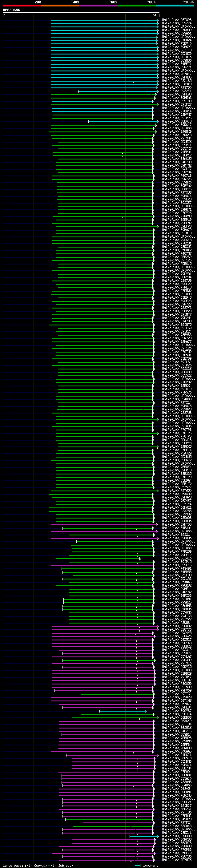This screenshot has width=197, height=868.
Task: Click the white query sequence bar
Action: (81, 13)
